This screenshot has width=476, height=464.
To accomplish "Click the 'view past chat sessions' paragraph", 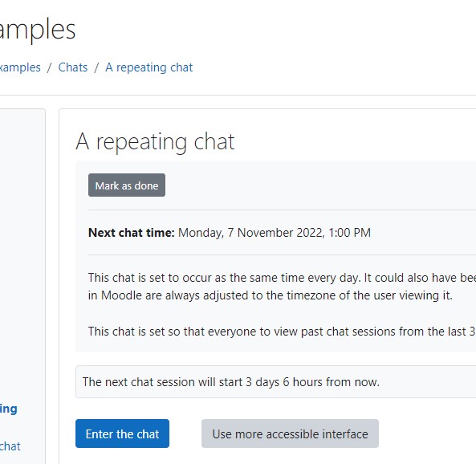I will [282, 332].
